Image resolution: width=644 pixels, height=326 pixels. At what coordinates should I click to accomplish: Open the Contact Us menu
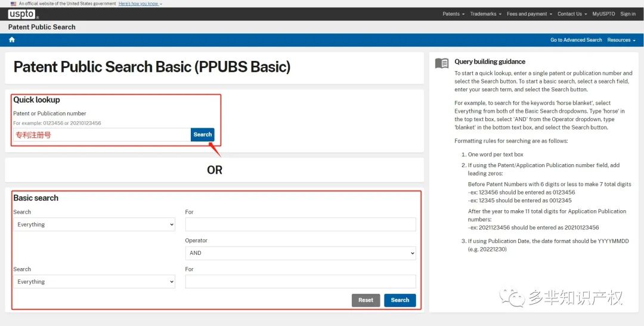[572, 14]
